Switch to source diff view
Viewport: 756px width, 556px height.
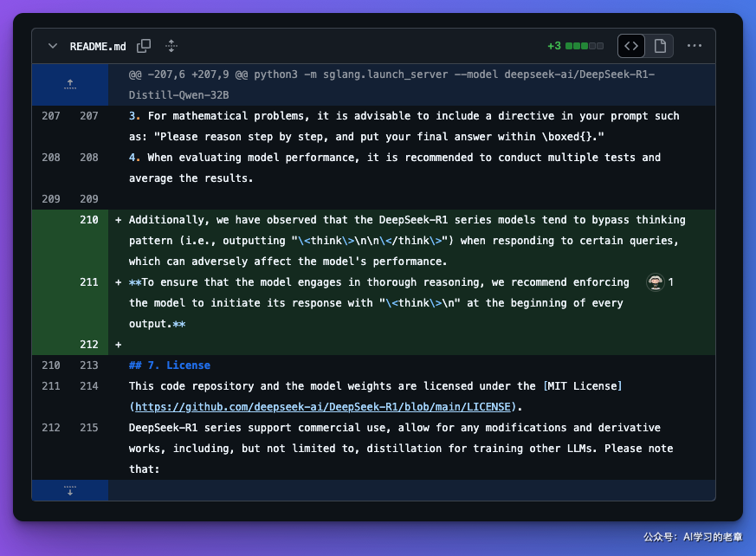631,46
